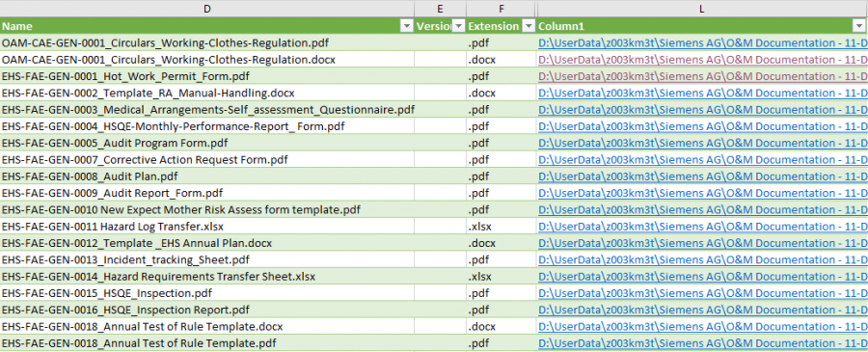
Task: Select .docx extension cell of EHS Annual Plan
Action: coord(501,243)
